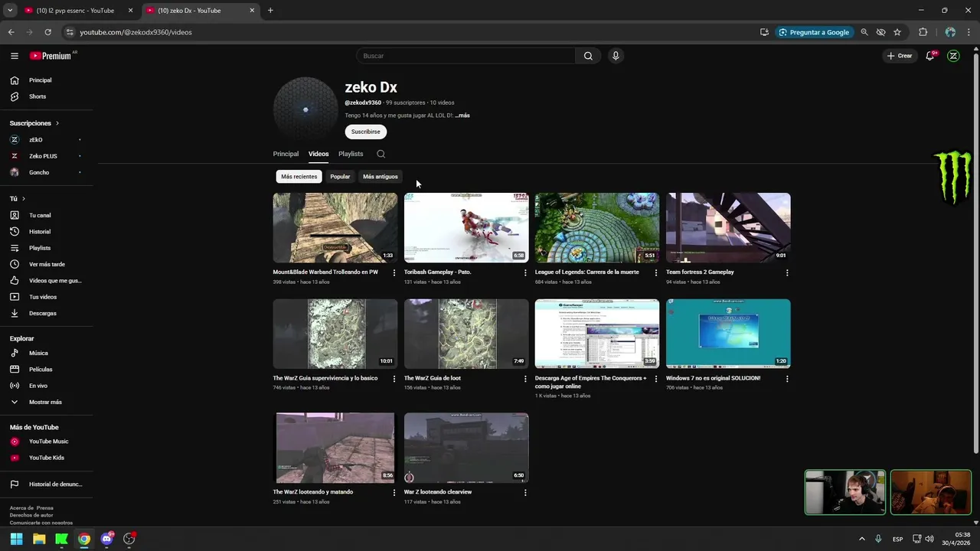Expand channel description with ...más

tap(462, 116)
